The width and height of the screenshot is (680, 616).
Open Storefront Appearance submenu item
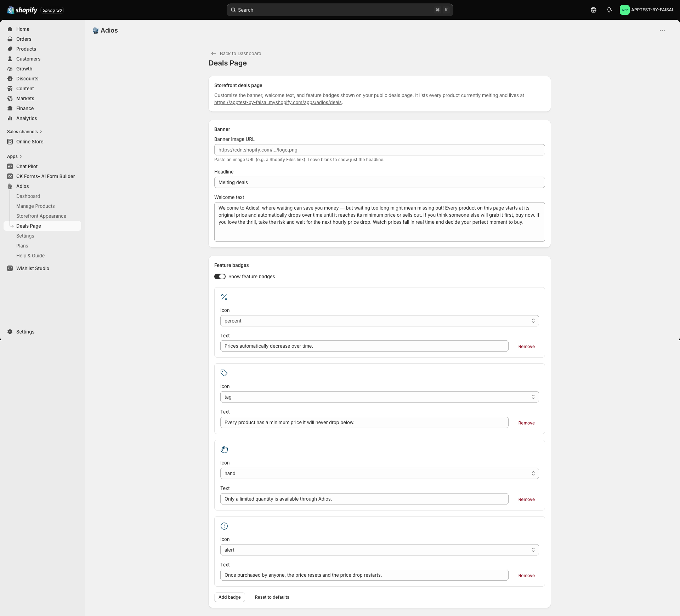pos(41,216)
